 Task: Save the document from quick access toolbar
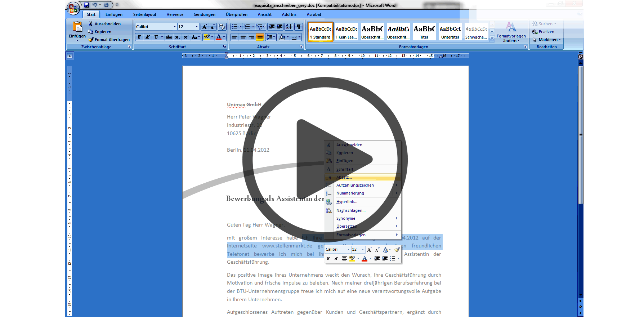[87, 5]
